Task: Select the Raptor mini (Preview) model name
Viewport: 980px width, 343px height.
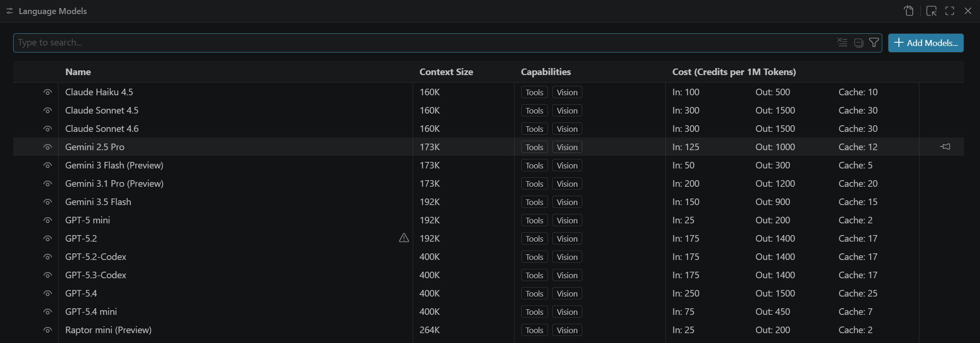Action: point(108,330)
